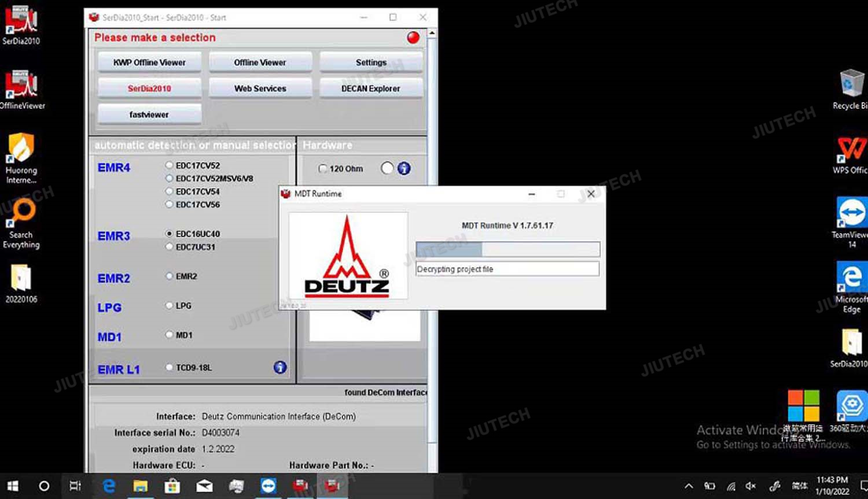Click the KWP Offline Viewer button

pyautogui.click(x=149, y=62)
